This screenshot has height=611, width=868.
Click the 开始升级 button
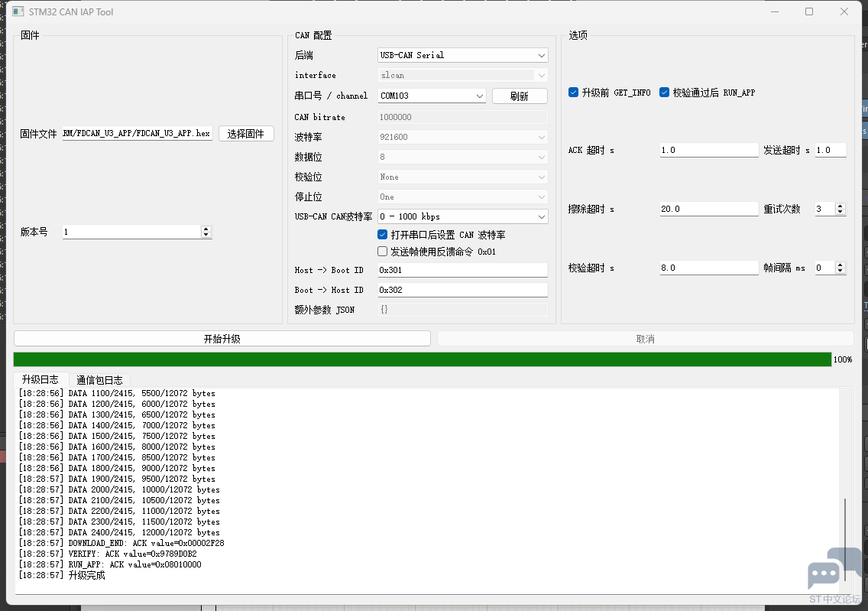point(222,339)
